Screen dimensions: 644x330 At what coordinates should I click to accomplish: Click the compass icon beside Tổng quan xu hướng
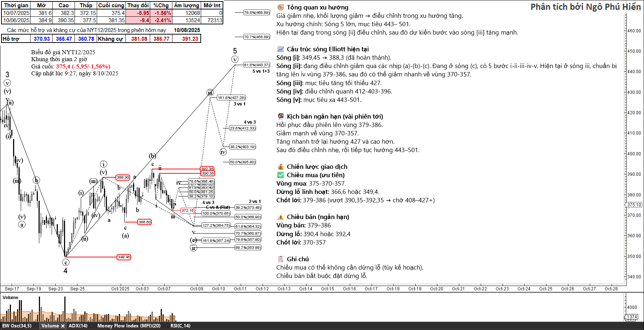[280, 7]
